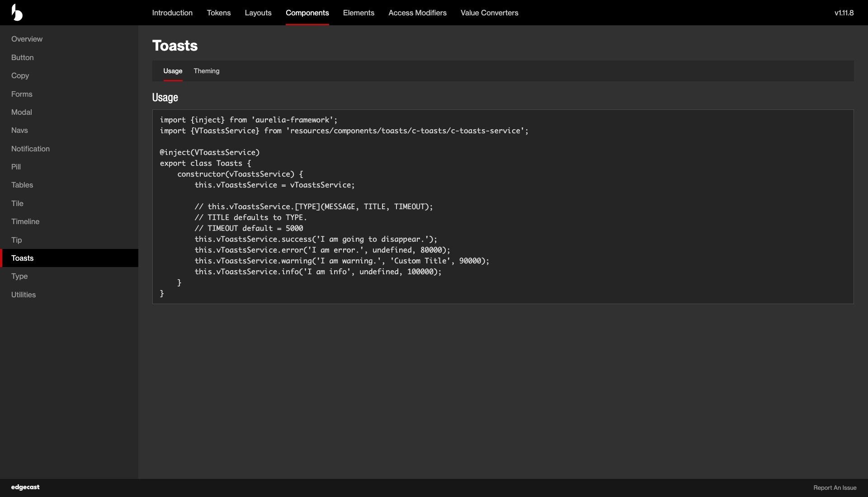Click the Report An Issue link
The width and height of the screenshot is (868, 497).
point(835,488)
